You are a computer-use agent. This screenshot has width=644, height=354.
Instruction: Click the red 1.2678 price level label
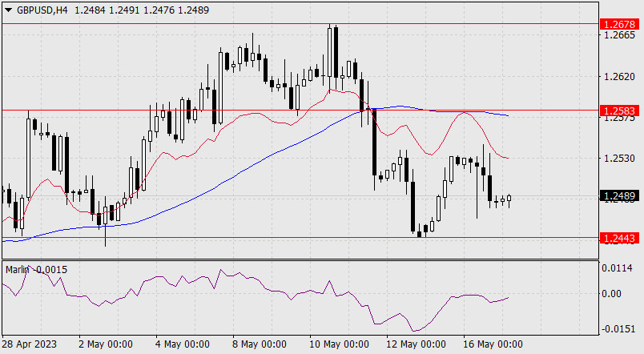[x=619, y=24]
